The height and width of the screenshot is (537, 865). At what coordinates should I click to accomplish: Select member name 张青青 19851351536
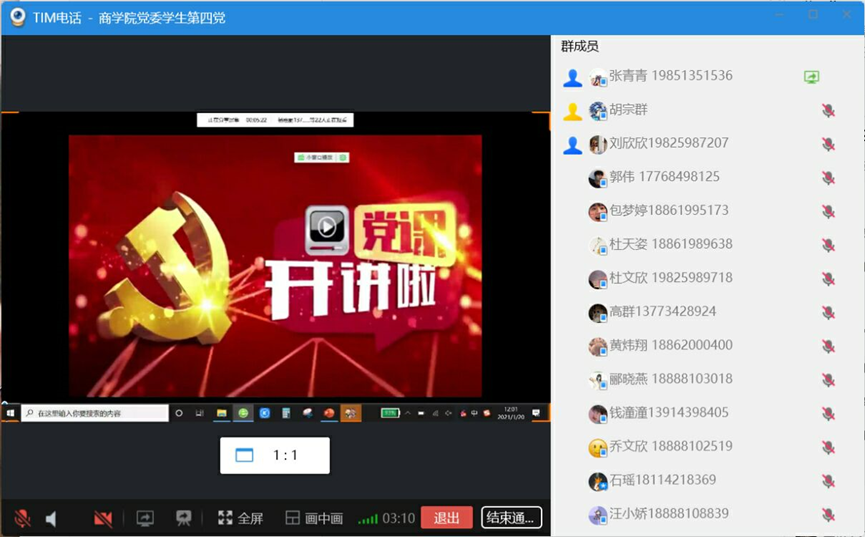671,76
